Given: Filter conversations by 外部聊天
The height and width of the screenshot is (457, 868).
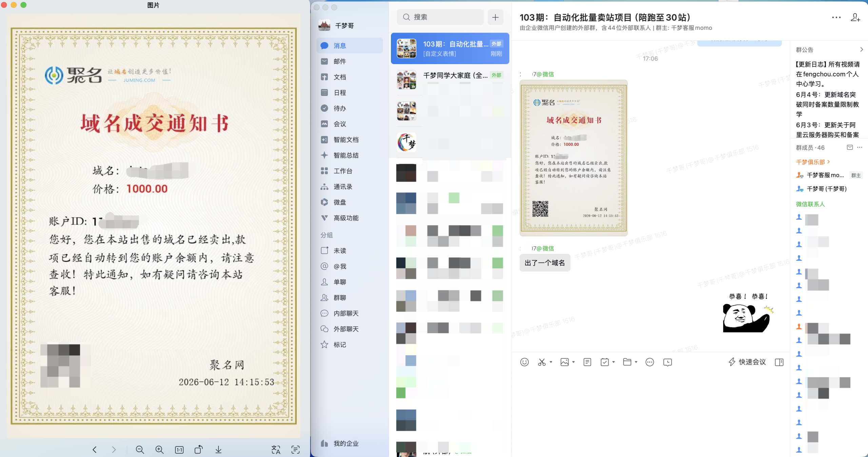Looking at the screenshot, I should [350, 329].
